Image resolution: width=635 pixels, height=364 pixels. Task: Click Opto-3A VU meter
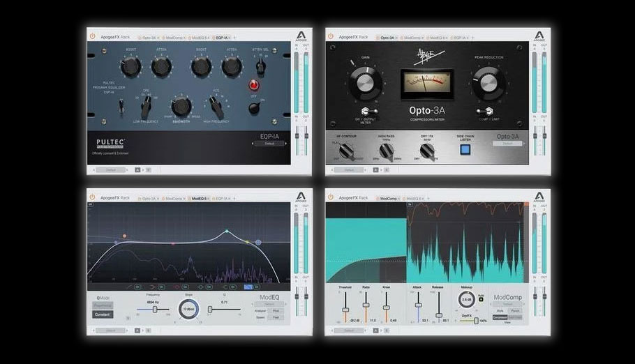[x=426, y=84]
